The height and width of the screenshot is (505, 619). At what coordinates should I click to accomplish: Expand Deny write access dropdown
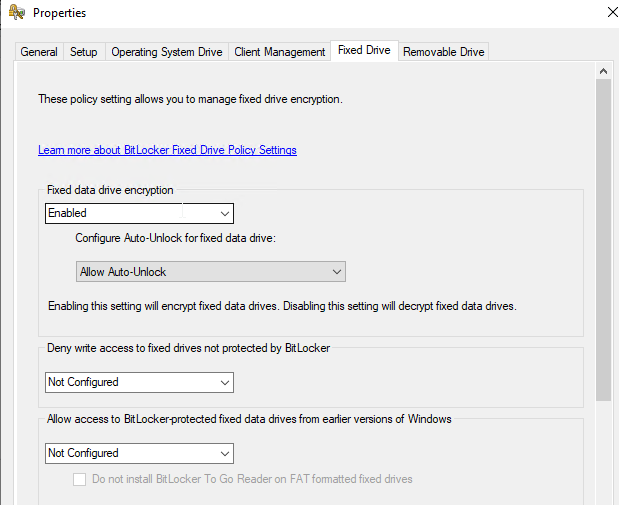coord(139,382)
